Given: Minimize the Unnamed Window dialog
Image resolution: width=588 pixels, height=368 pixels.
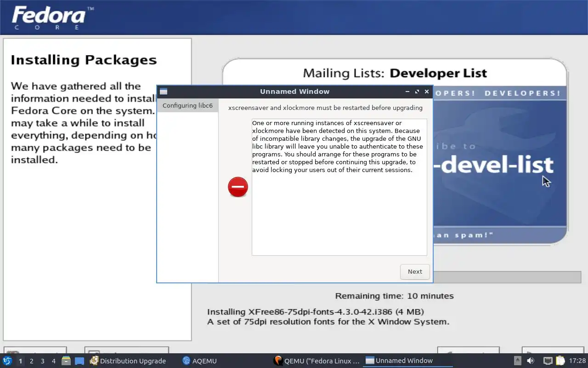Looking at the screenshot, I should pos(407,92).
